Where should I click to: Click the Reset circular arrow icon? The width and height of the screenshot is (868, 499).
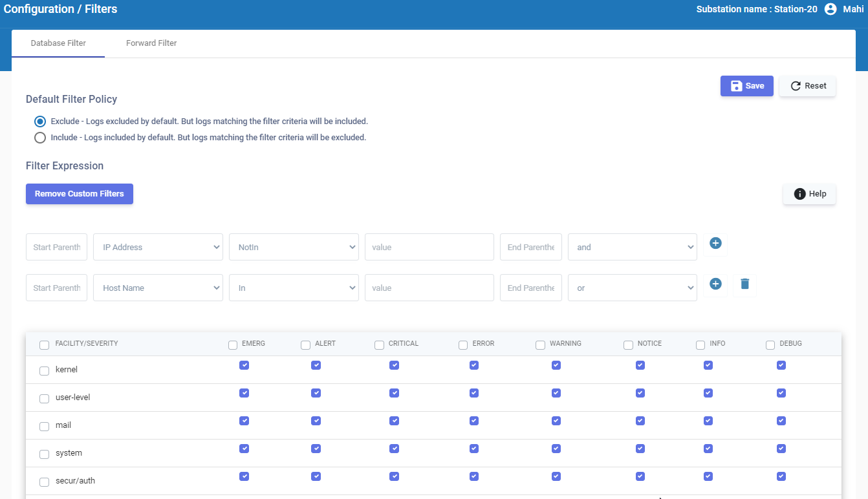(x=796, y=86)
